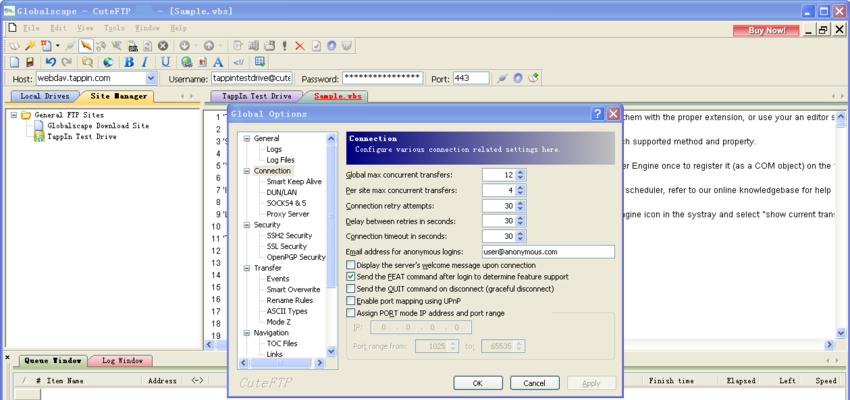The width and height of the screenshot is (850, 400).
Task: Open the Help menu
Action: 178,28
